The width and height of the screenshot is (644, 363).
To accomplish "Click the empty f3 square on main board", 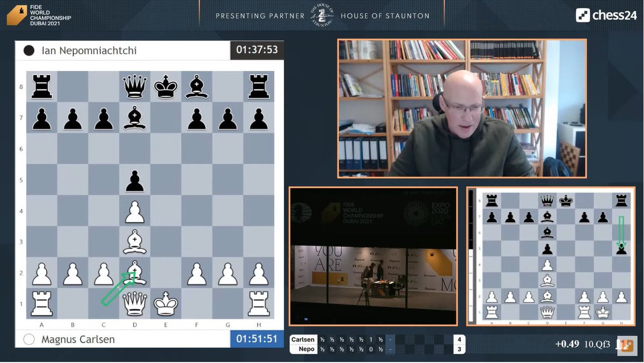I will (x=196, y=242).
